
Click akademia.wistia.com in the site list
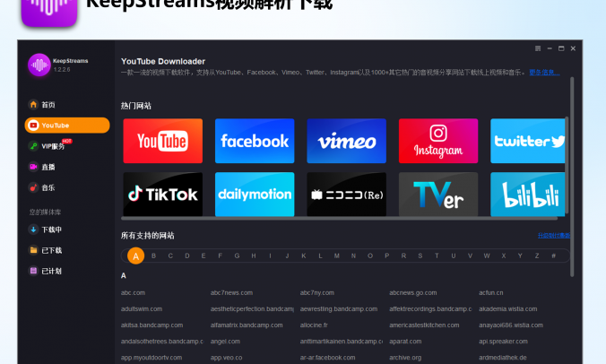point(507,309)
